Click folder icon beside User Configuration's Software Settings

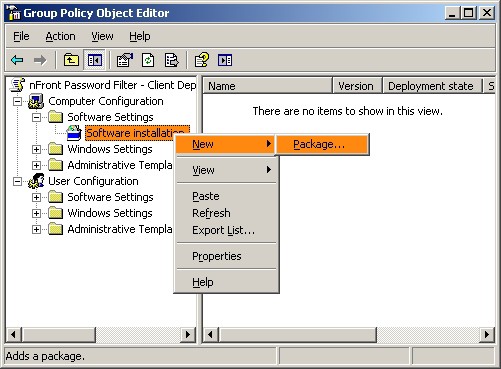tap(55, 197)
